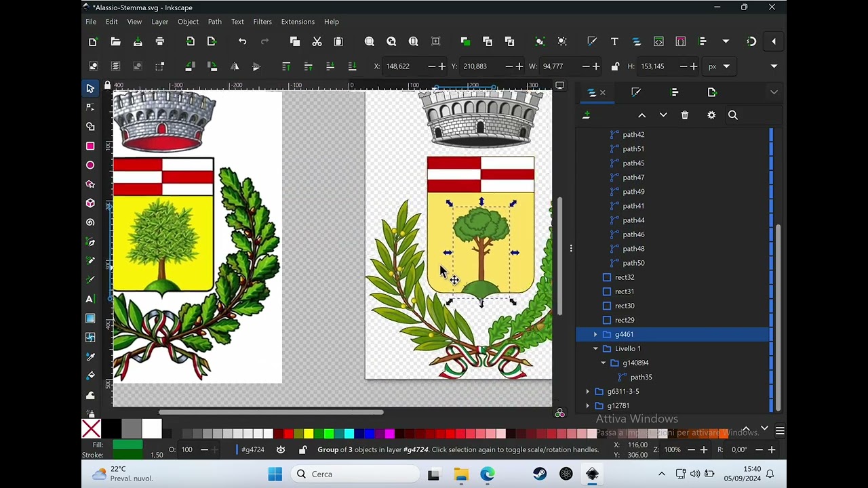This screenshot has height=488, width=868.
Task: Pick the Ellipse tool
Action: tap(90, 165)
